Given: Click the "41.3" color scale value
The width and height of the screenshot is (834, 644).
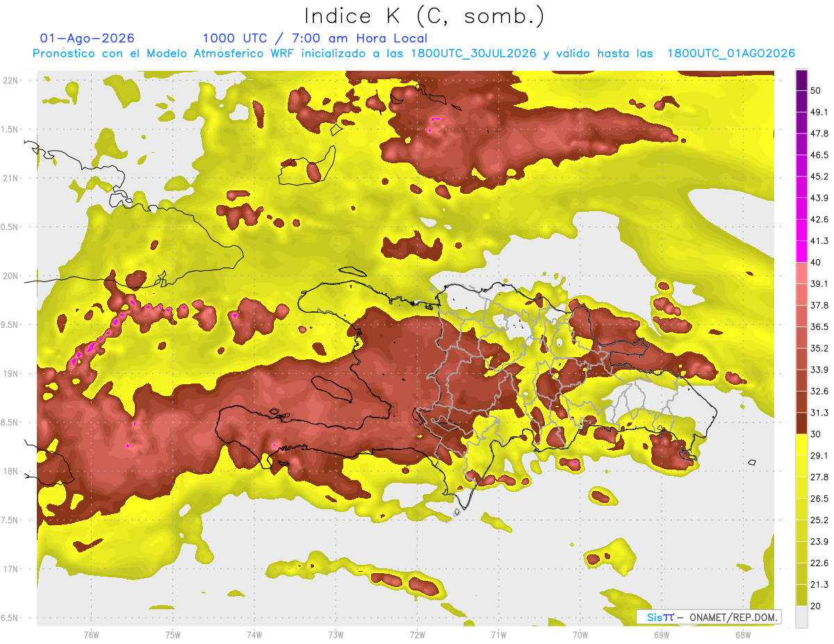Looking at the screenshot, I should [819, 241].
